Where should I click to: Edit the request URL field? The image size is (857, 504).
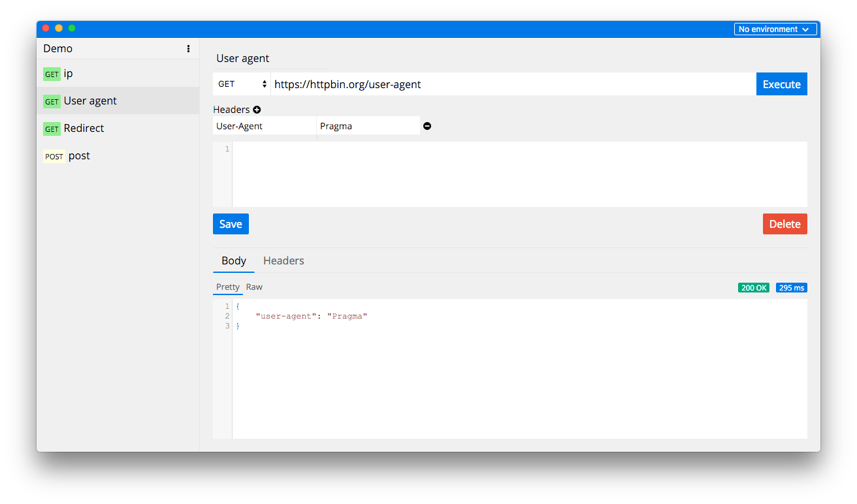tap(513, 84)
